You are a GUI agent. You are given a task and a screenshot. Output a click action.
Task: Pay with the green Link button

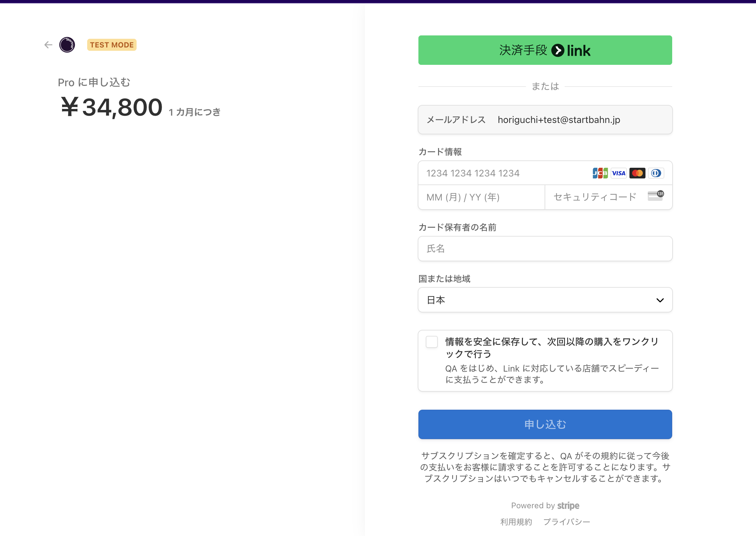point(545,50)
